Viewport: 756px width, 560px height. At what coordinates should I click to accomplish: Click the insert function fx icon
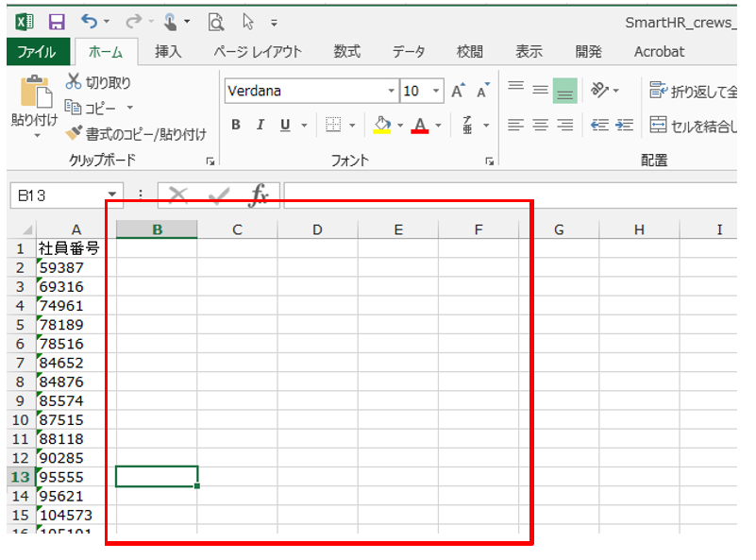coord(259,195)
